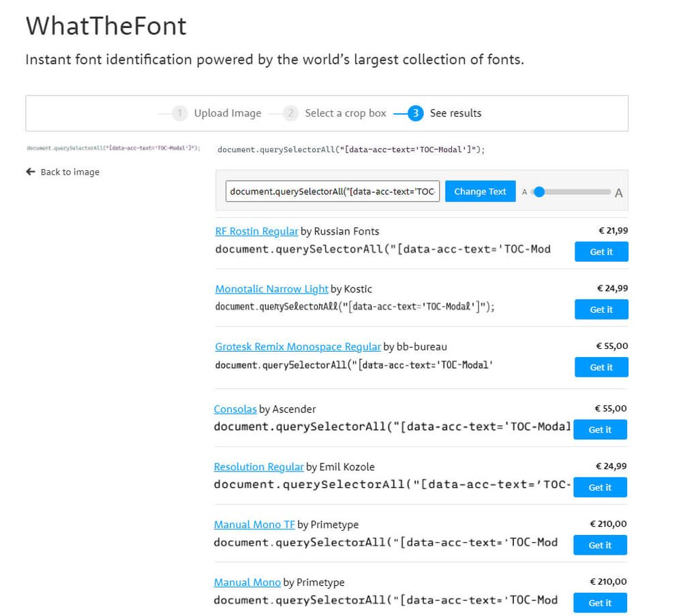Screen dimensions: 681x616
Task: Open the Monotalic Narrow Light link
Action: click(x=271, y=289)
